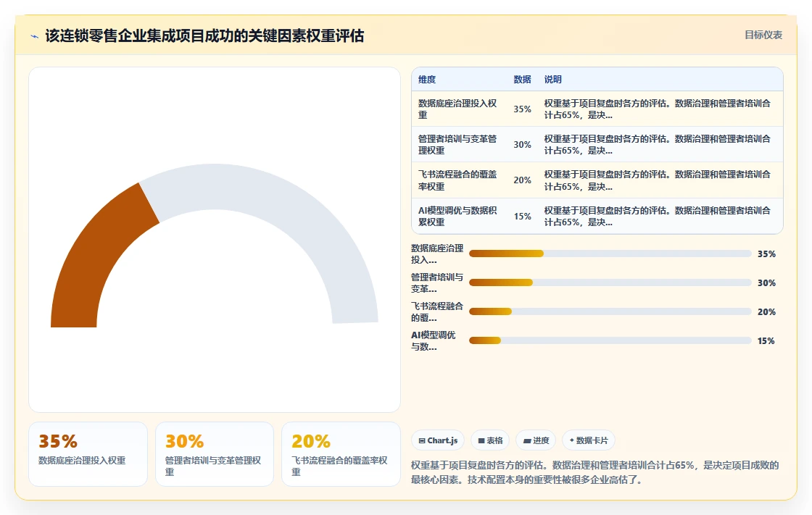812x515 pixels.
Task: Click the 目标仪表 label in header
Action: [763, 35]
